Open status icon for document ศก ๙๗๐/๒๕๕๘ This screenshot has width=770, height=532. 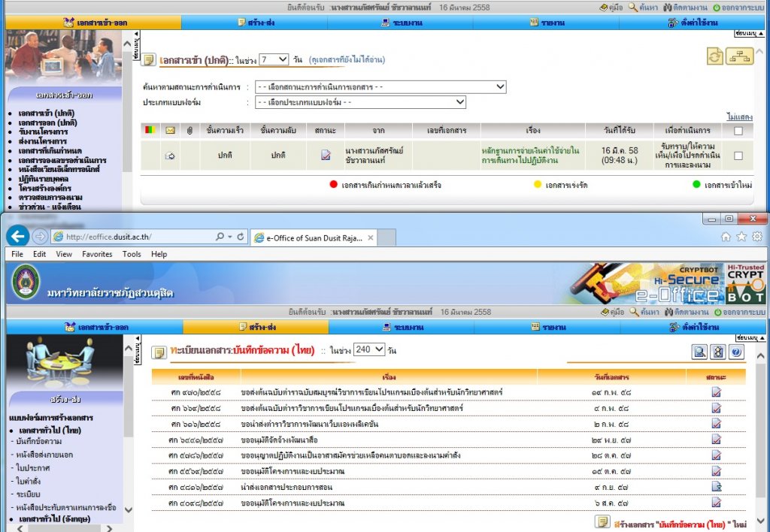[x=716, y=392]
